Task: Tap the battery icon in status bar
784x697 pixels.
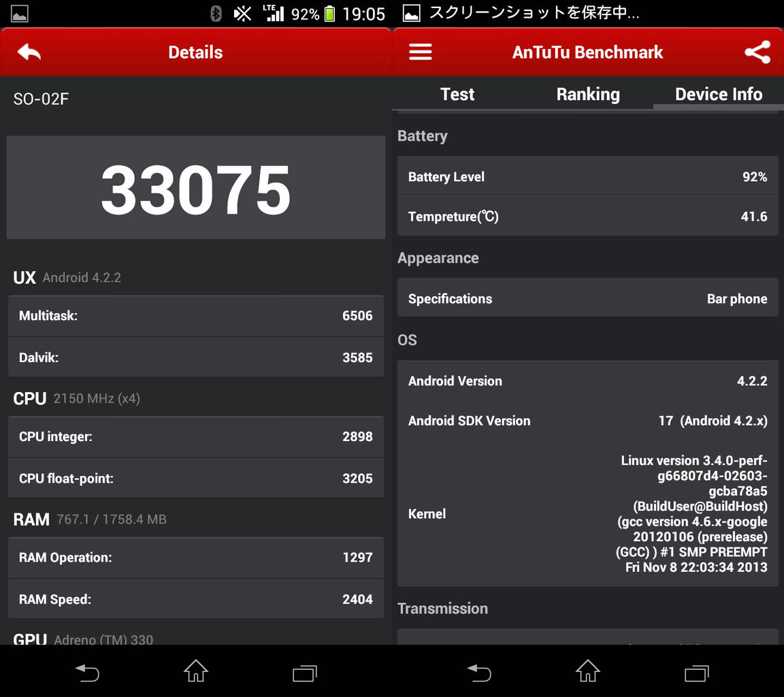Action: click(x=329, y=14)
